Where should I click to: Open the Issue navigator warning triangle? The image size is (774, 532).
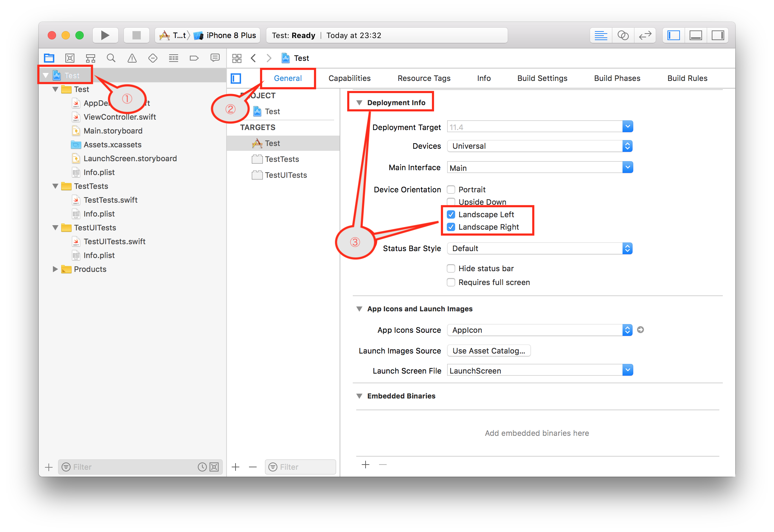(132, 58)
